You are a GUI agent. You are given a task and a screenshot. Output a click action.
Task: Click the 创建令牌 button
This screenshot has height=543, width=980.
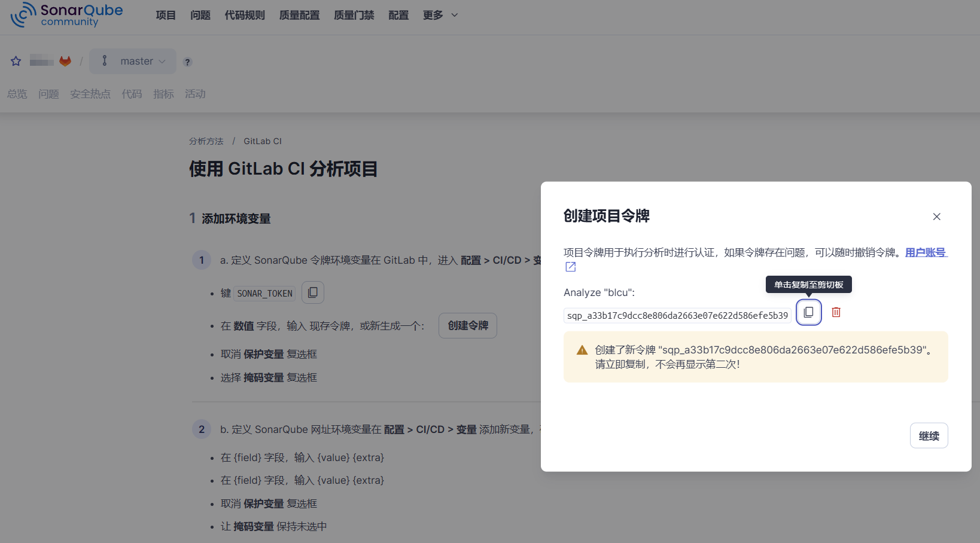pyautogui.click(x=468, y=325)
